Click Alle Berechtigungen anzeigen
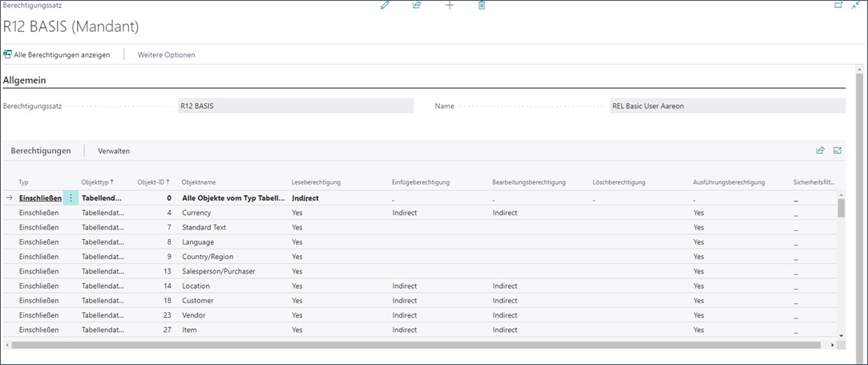Viewport: 868px width, 365px height. click(57, 55)
